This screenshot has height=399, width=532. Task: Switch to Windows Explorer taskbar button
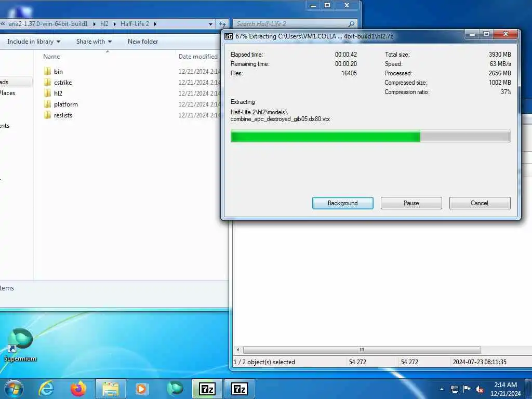[111, 389]
